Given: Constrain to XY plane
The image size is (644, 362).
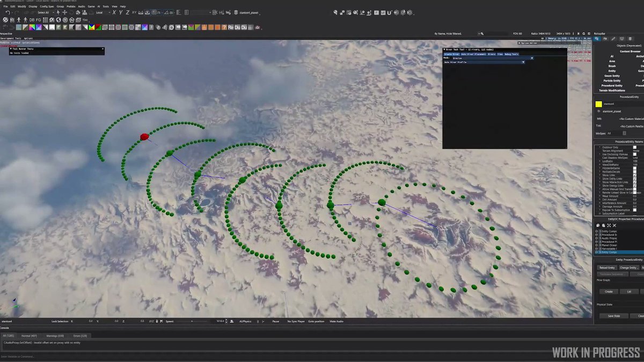Looking at the screenshot, I should coord(134,12).
